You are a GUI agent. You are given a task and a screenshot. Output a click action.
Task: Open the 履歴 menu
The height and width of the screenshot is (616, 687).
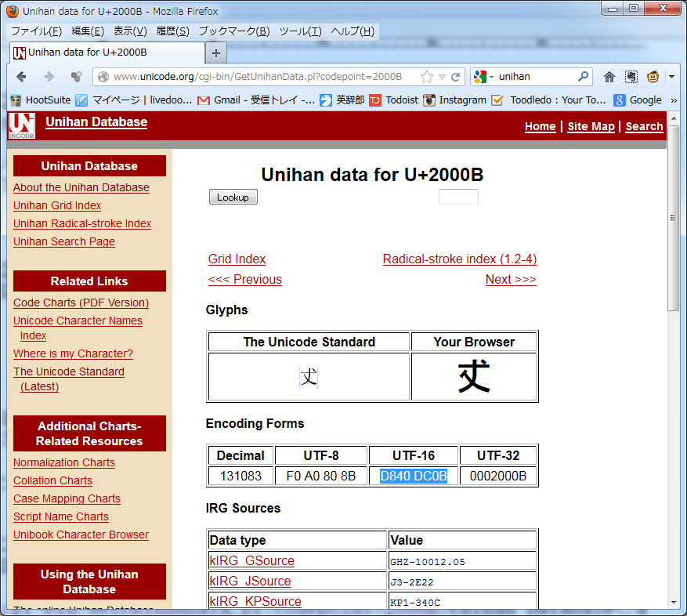[x=172, y=31]
